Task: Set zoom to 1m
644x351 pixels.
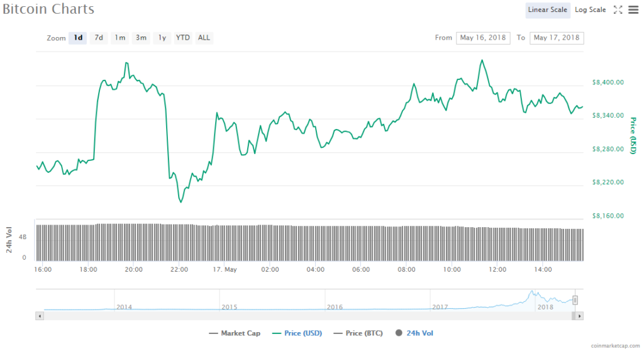Action: pos(119,38)
